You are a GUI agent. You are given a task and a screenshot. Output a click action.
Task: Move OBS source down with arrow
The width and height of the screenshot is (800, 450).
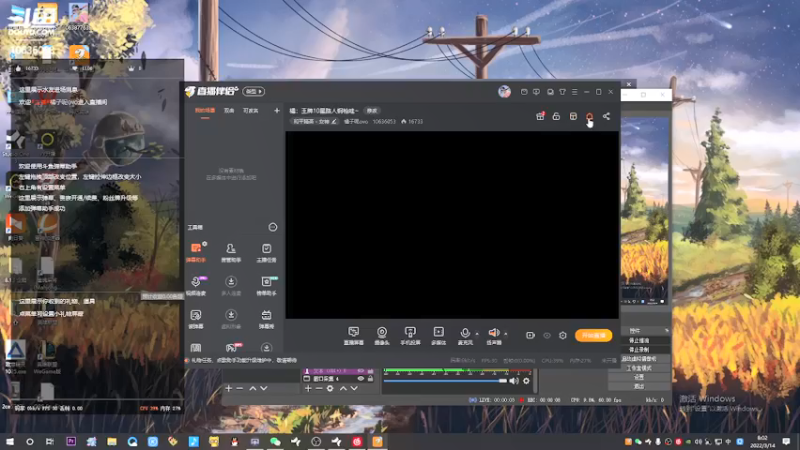[x=354, y=389]
